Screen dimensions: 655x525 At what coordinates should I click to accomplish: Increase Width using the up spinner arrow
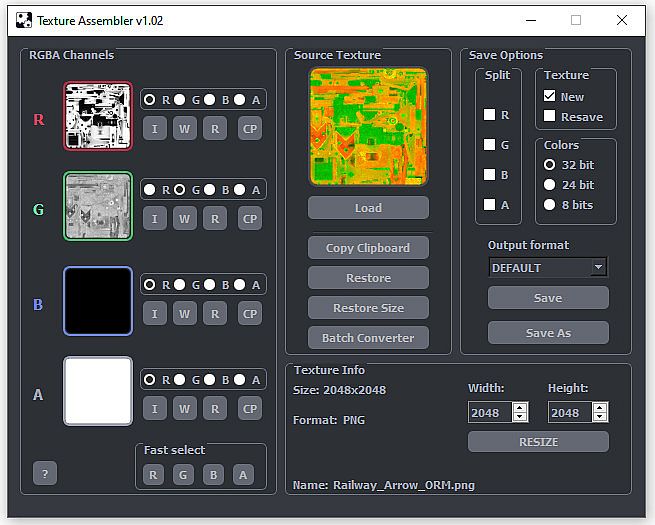pyautogui.click(x=520, y=407)
